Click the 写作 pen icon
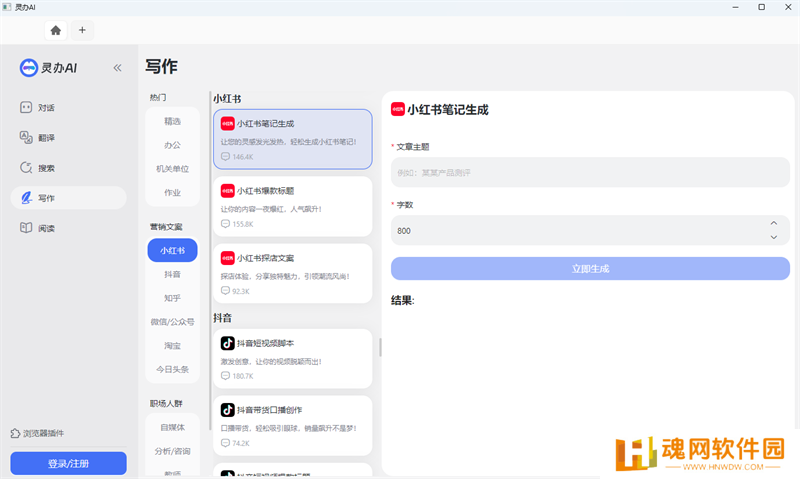Screen dimensions: 800x479 pos(26,197)
